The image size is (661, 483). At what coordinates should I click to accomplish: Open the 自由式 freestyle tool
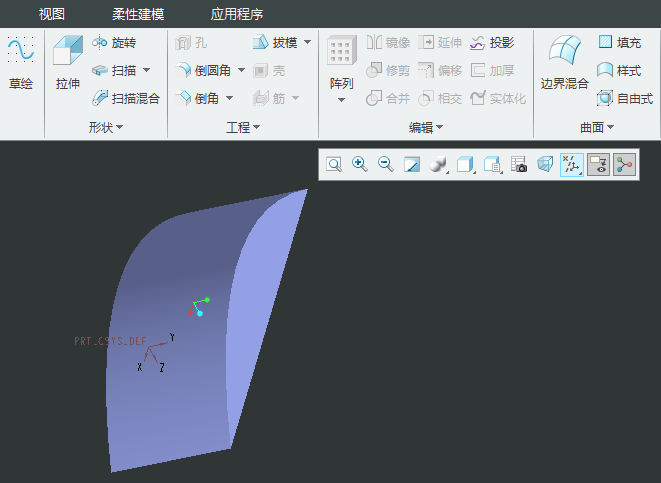click(x=625, y=99)
